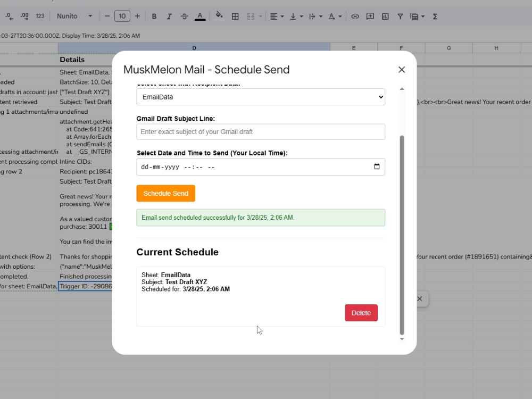Expand the text wrapping dropdown arrow
The width and height of the screenshot is (532, 399).
(x=321, y=16)
